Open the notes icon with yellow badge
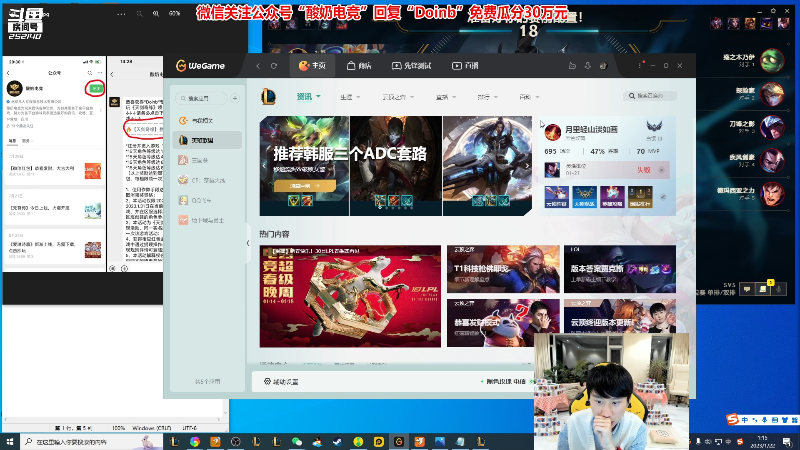This screenshot has width=800, height=450. (763, 289)
